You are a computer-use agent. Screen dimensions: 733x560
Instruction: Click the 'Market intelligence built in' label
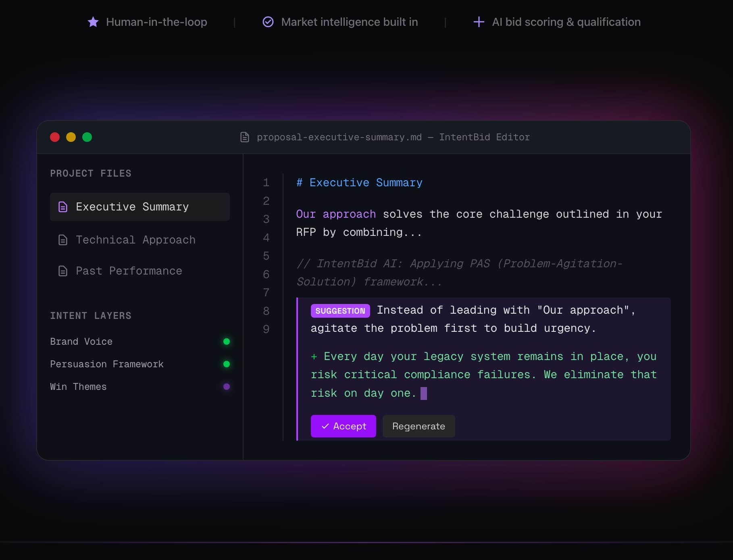tap(350, 22)
